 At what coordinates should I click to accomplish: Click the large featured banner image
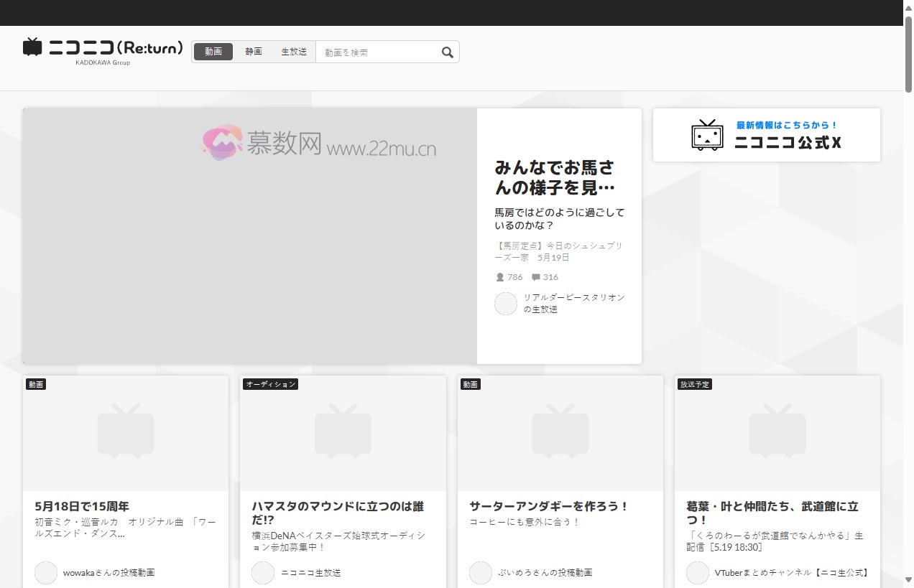249,235
